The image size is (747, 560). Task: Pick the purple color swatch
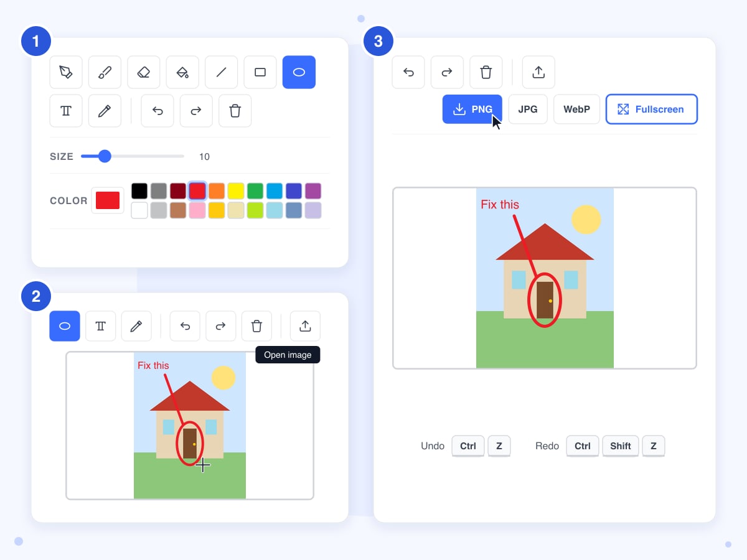pos(313,191)
